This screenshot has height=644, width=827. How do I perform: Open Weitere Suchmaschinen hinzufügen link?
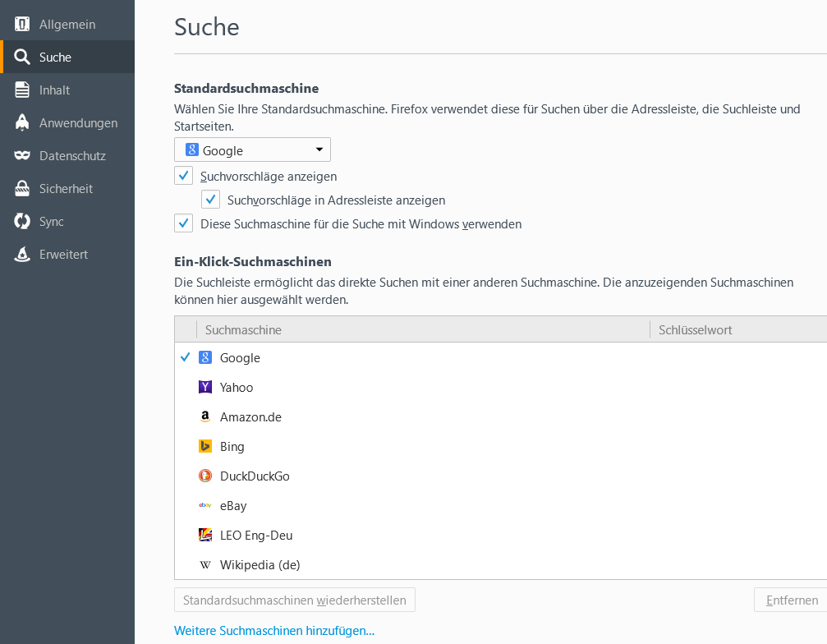(274, 631)
